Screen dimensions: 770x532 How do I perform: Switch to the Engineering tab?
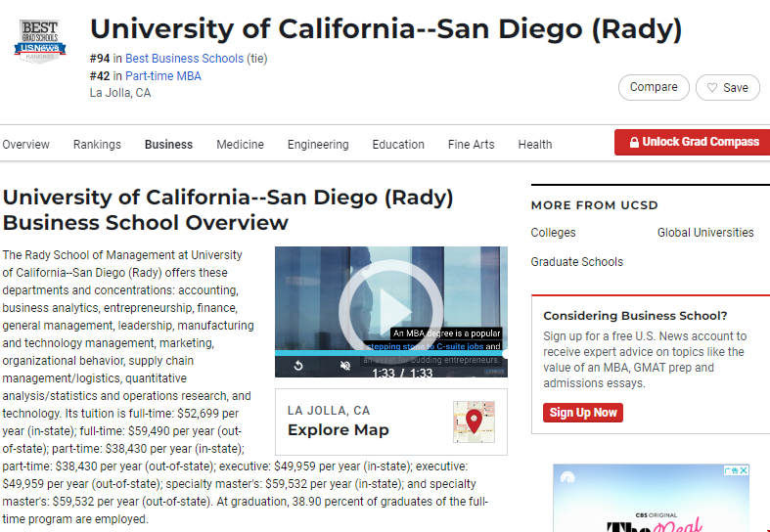tap(318, 145)
